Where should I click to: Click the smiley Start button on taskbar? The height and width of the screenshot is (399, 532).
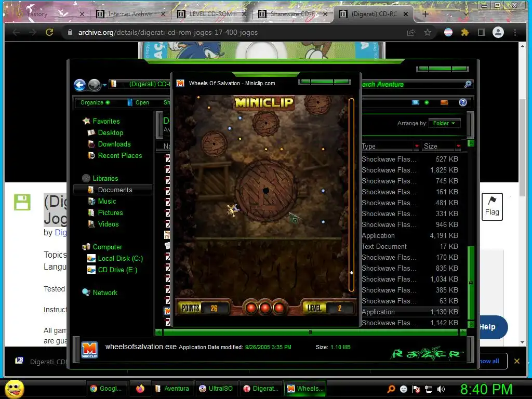(15, 389)
